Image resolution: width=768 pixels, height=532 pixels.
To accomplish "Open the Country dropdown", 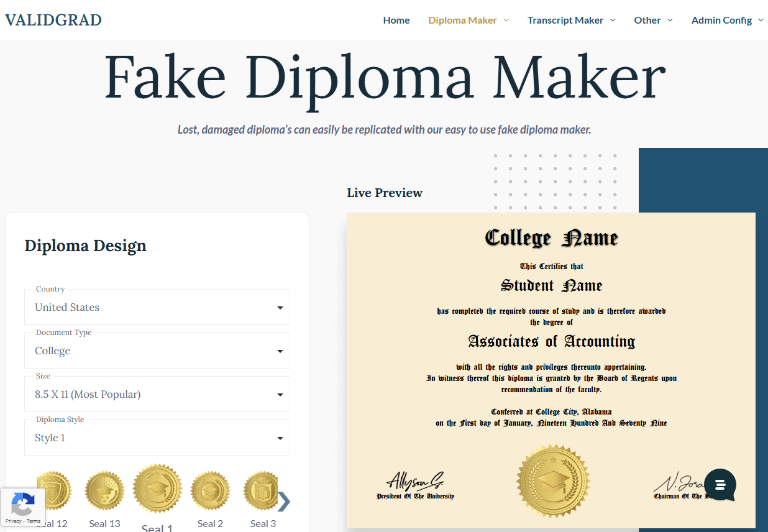I will (x=157, y=307).
